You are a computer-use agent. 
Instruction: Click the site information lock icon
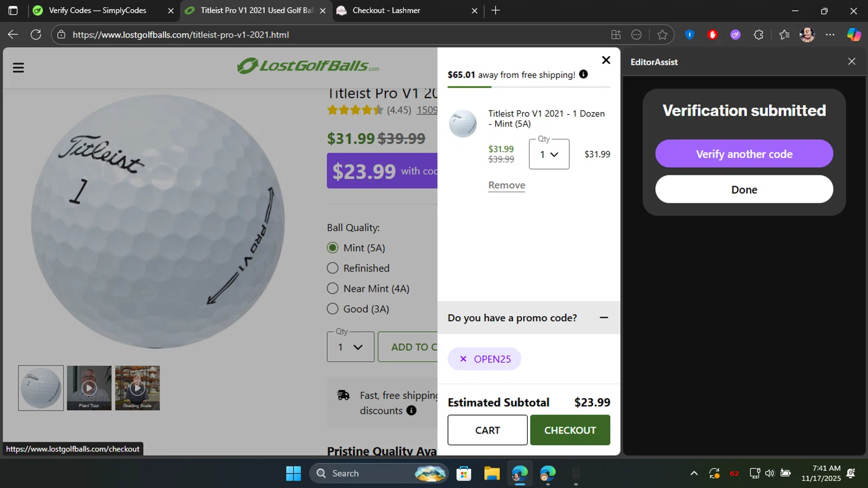tap(61, 35)
